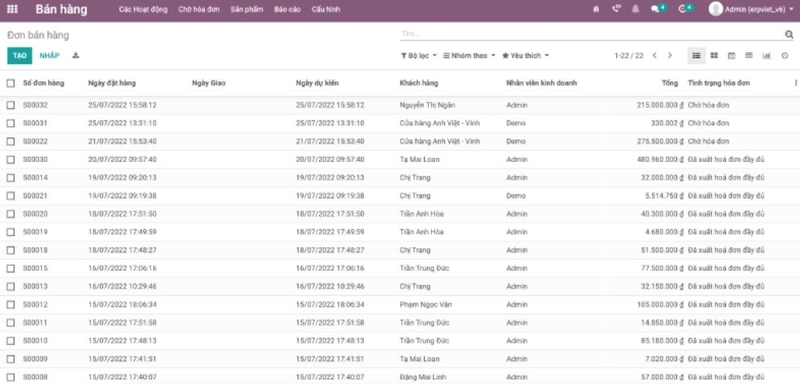Open order number S00009
800x384 pixels.
click(35, 359)
